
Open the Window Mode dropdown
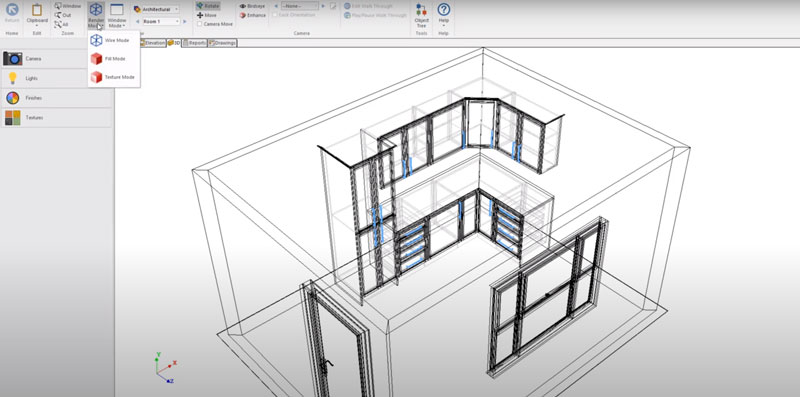[117, 15]
